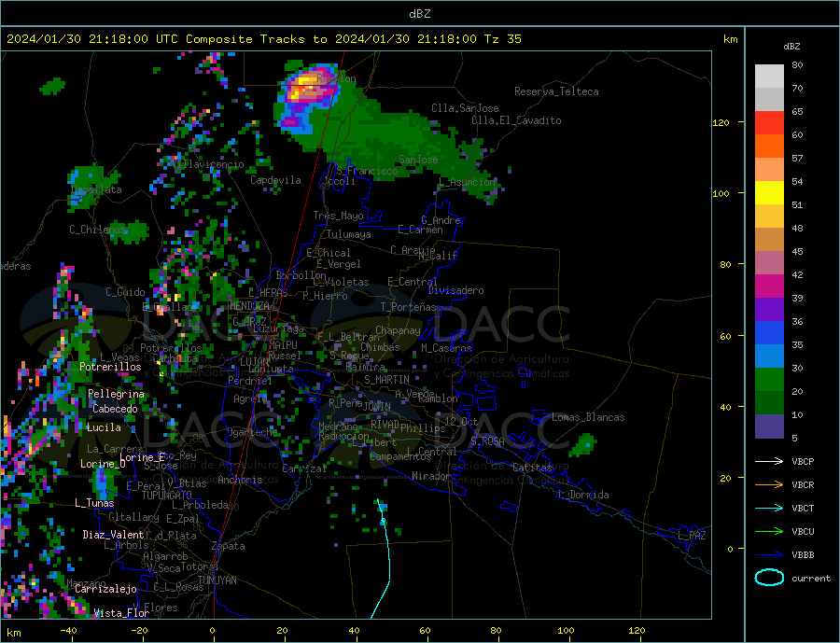Click the cyan VBCT arrow in legend

tap(769, 508)
